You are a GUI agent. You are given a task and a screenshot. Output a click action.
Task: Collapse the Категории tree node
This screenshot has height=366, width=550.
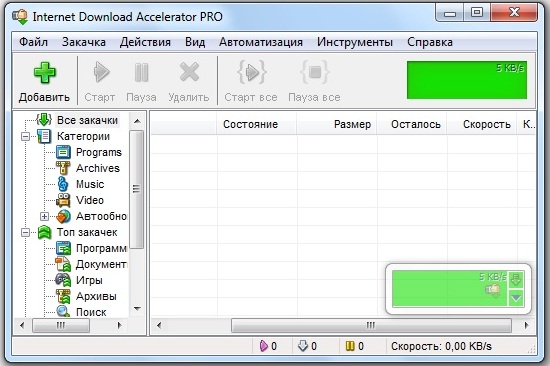tap(26, 136)
